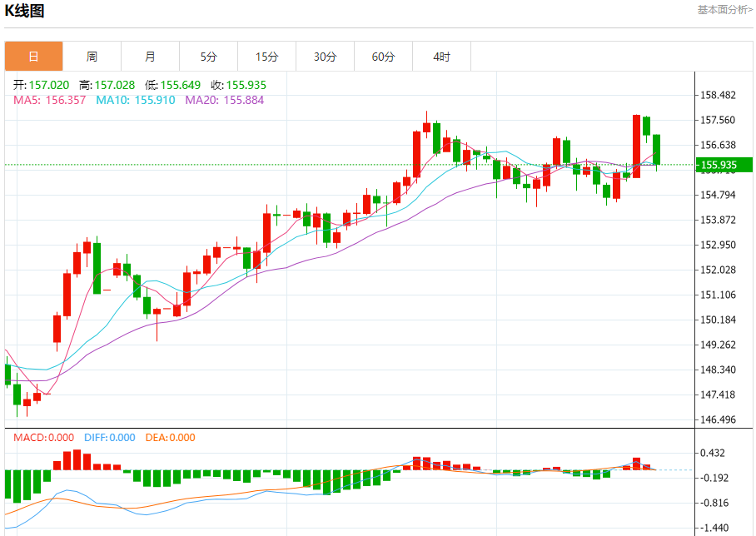Open the 基本面分析 link
The width and height of the screenshot is (756, 536).
click(x=724, y=10)
